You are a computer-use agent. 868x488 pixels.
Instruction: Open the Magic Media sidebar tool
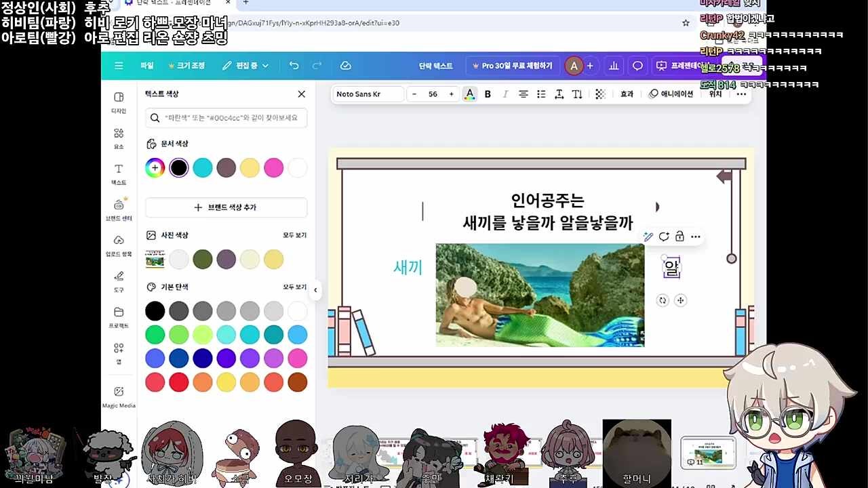[x=119, y=397]
